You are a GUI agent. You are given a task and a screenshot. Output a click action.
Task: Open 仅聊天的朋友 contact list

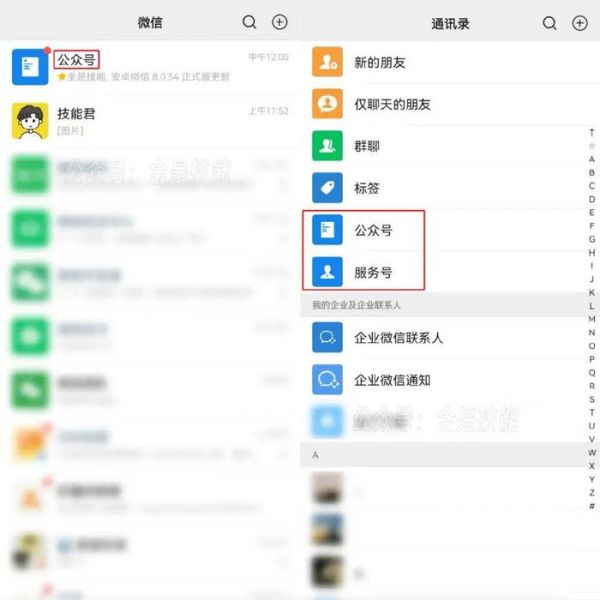pos(450,104)
